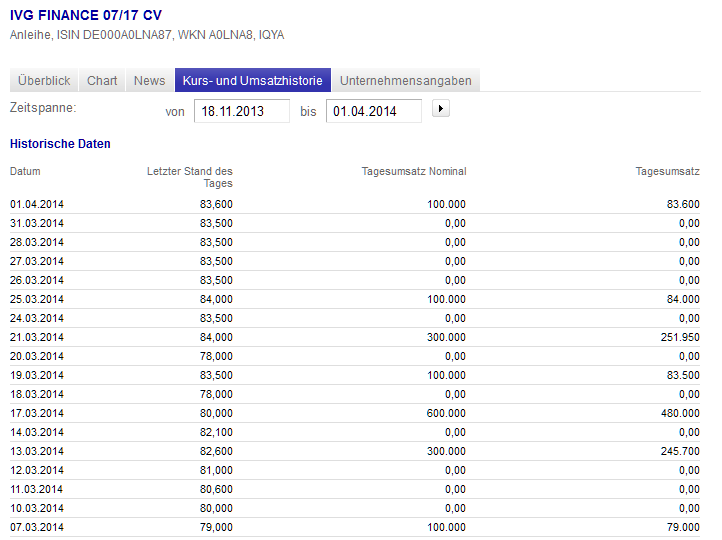Click the Tagesumsatz Nominal column header

414,171
